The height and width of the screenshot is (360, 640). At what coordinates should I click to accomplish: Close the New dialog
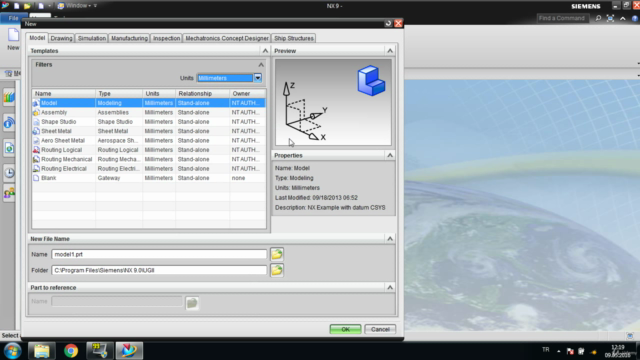coord(398,24)
